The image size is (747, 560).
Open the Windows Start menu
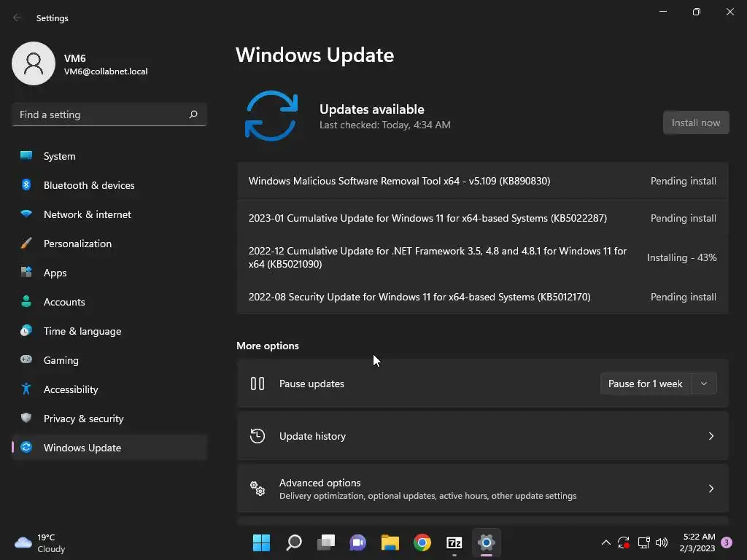261,542
